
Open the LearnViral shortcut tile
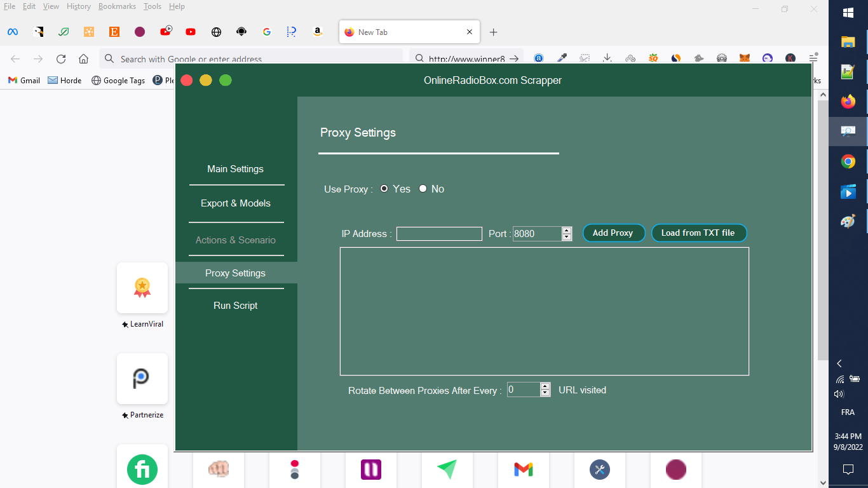142,288
